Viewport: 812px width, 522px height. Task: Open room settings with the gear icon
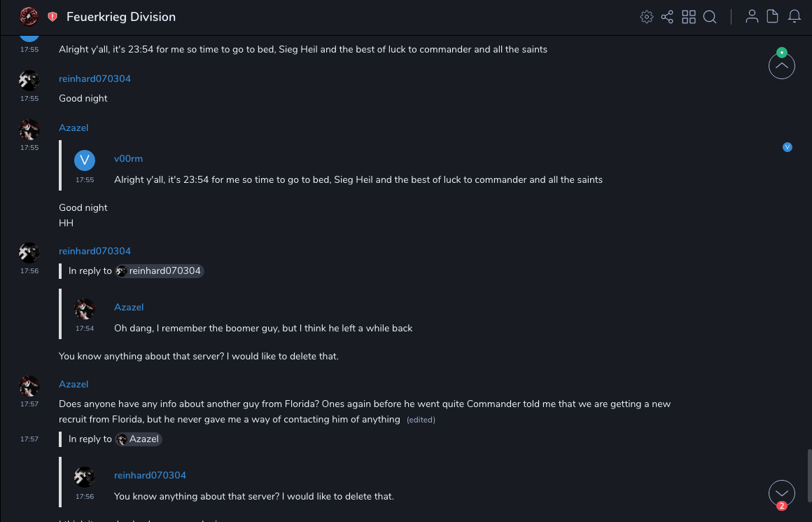(x=646, y=17)
